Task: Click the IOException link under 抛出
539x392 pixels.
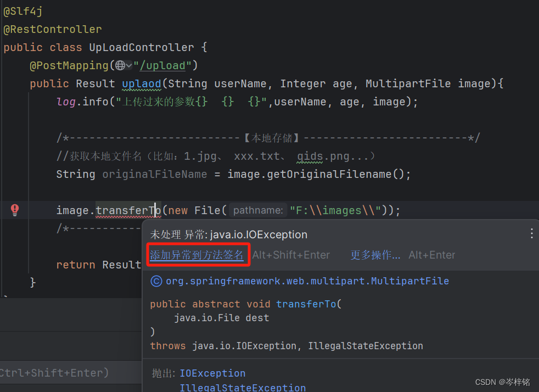Action: 212,373
